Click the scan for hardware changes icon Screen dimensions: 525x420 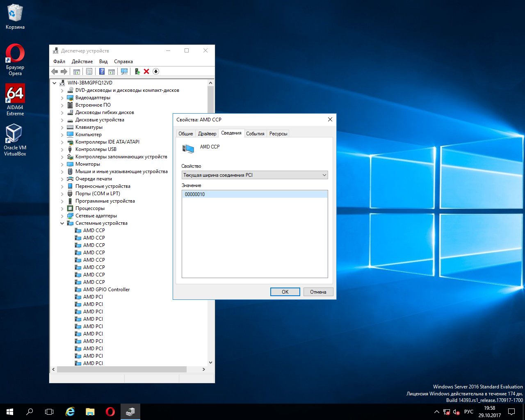tap(124, 71)
